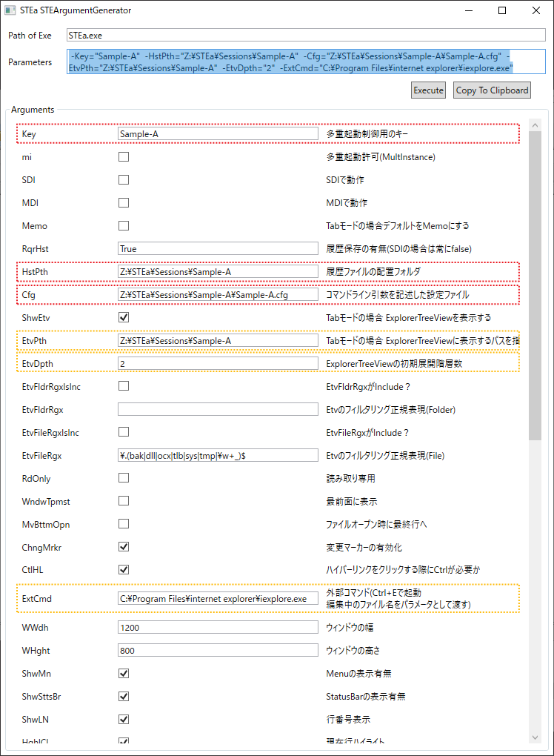
Task: Uncheck the ShwMn checkbox
Action: [x=124, y=674]
